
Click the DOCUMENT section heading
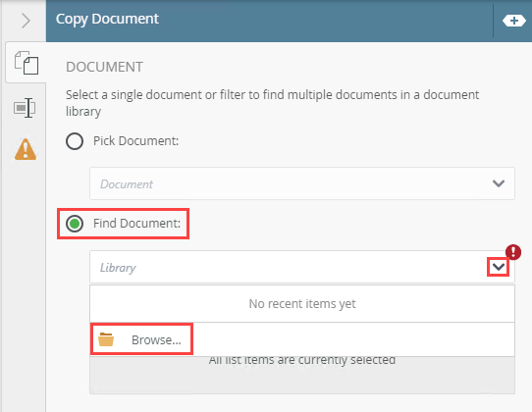(104, 67)
